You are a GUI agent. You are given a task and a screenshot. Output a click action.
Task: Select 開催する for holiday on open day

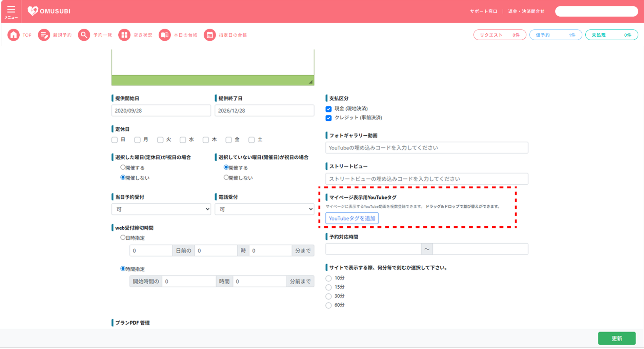point(226,167)
